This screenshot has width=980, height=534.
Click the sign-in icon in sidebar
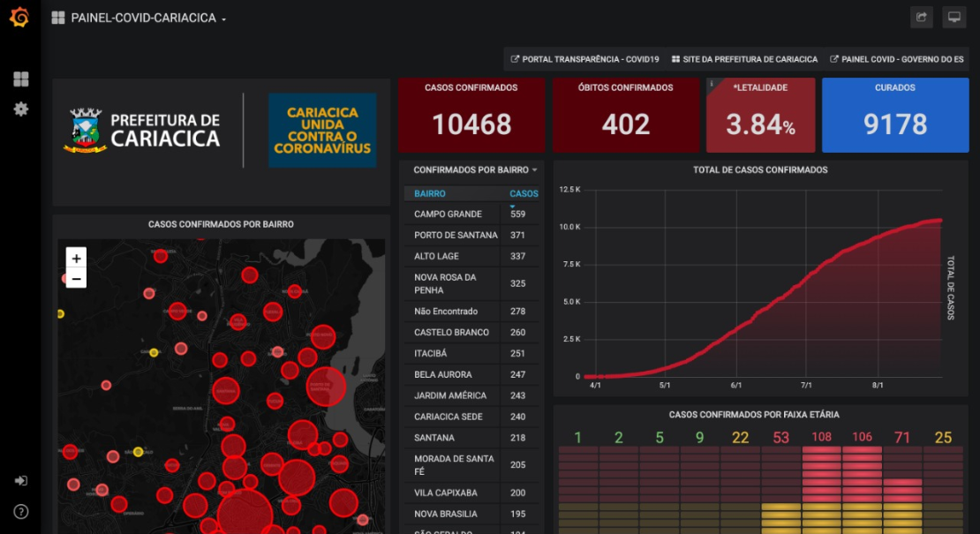(x=20, y=480)
